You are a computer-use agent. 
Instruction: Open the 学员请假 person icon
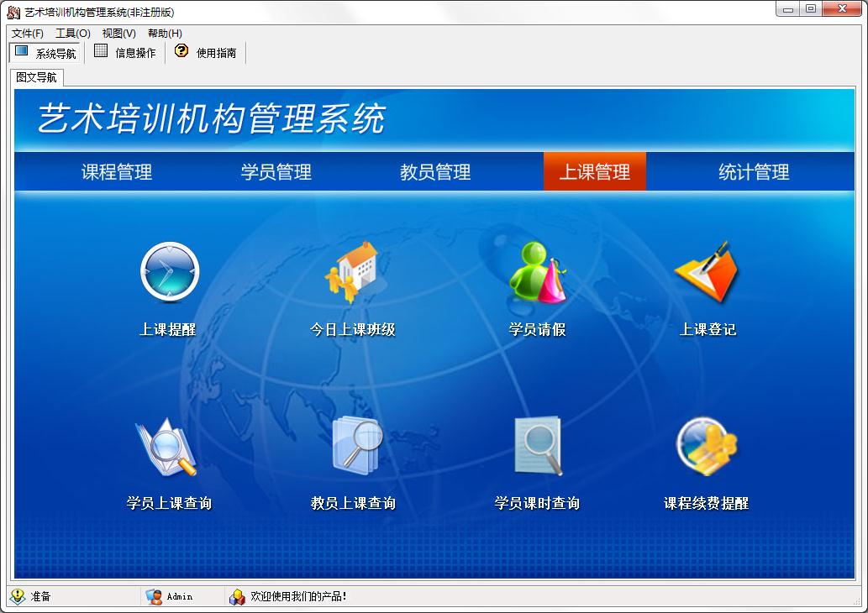537,271
